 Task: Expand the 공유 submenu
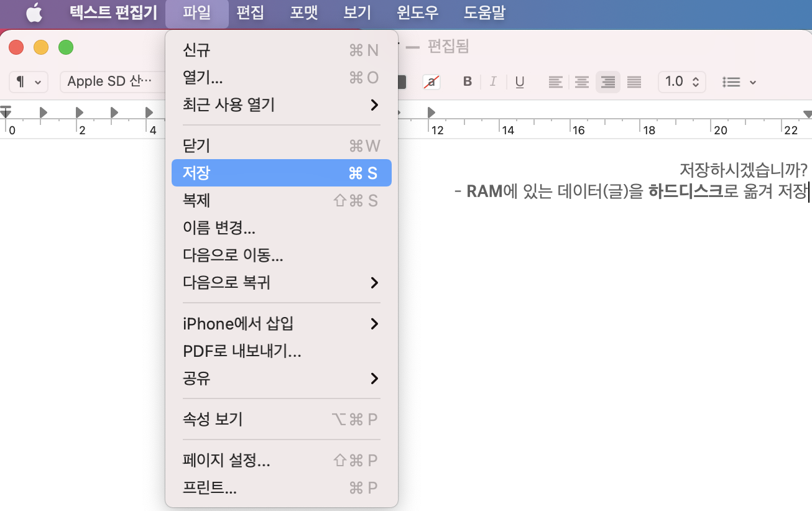click(x=281, y=378)
